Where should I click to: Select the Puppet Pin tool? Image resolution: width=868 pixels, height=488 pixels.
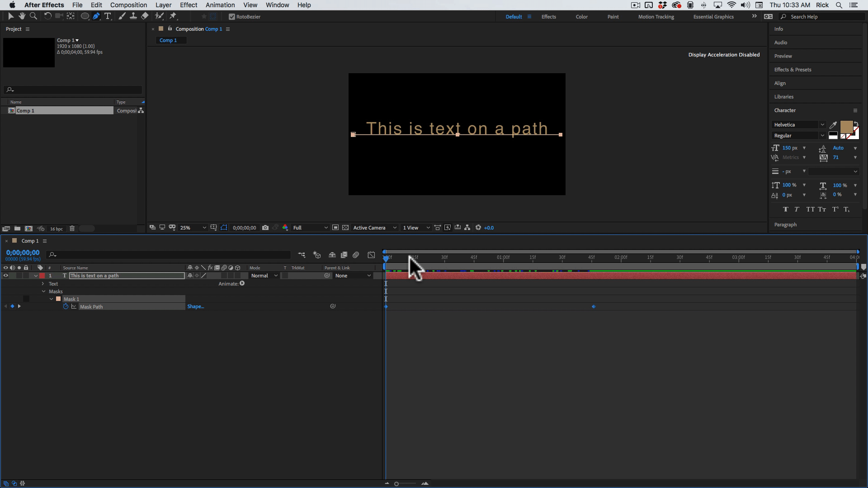[x=173, y=16]
